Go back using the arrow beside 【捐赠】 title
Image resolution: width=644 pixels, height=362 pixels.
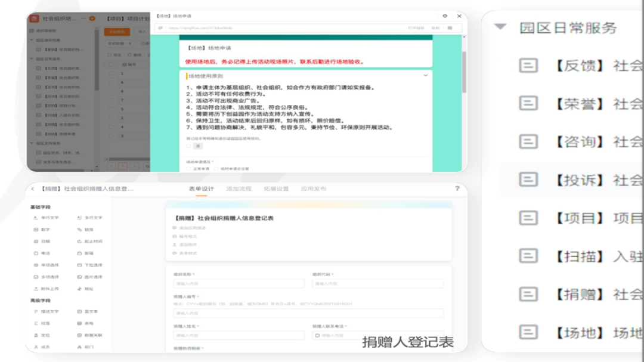pos(32,189)
